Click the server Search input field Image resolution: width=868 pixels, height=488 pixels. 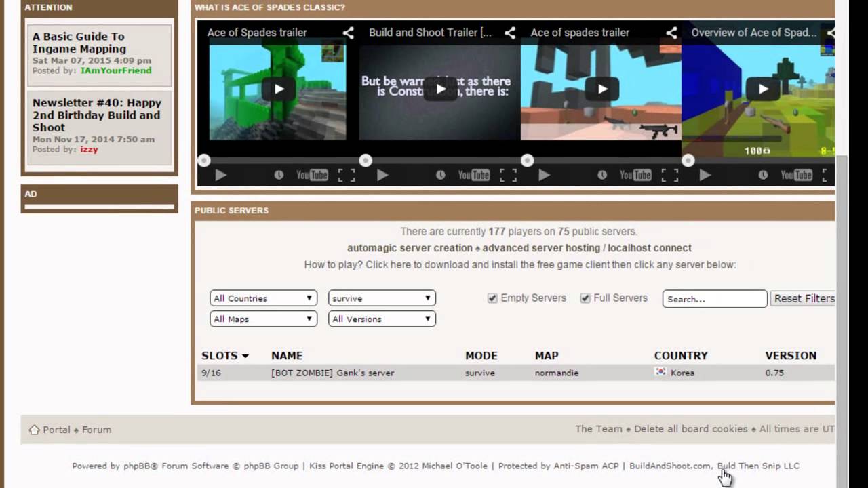click(715, 299)
